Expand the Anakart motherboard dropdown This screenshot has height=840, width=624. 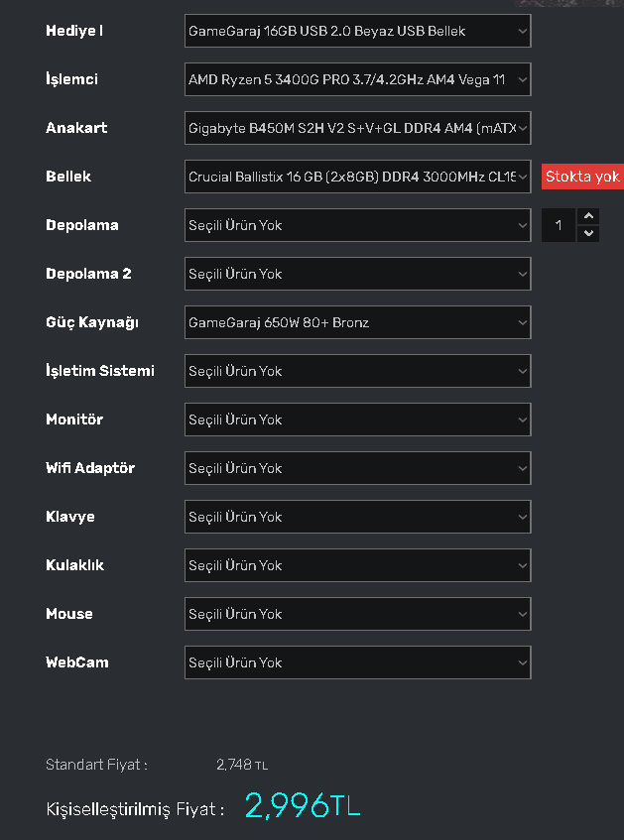pos(357,128)
